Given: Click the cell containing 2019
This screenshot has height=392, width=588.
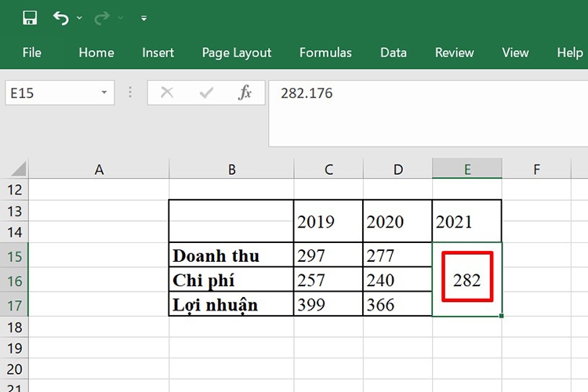Looking at the screenshot, I should pyautogui.click(x=328, y=221).
